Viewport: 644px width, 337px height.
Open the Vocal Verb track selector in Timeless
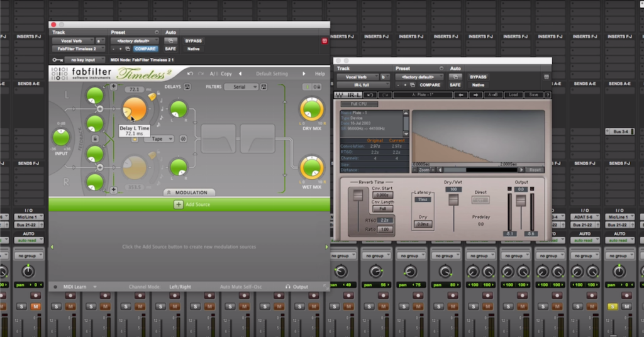73,41
